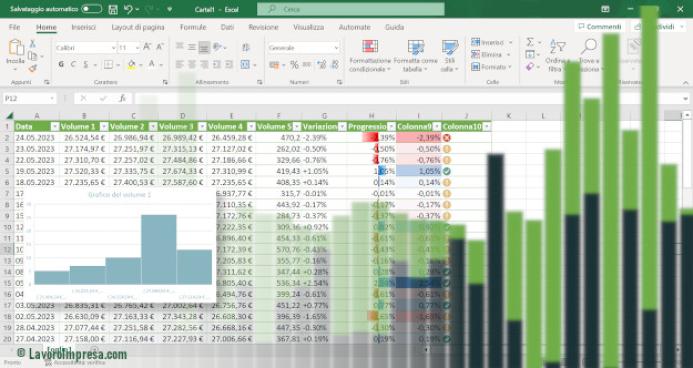
Task: Click the insert function fx icon
Action: click(x=122, y=99)
